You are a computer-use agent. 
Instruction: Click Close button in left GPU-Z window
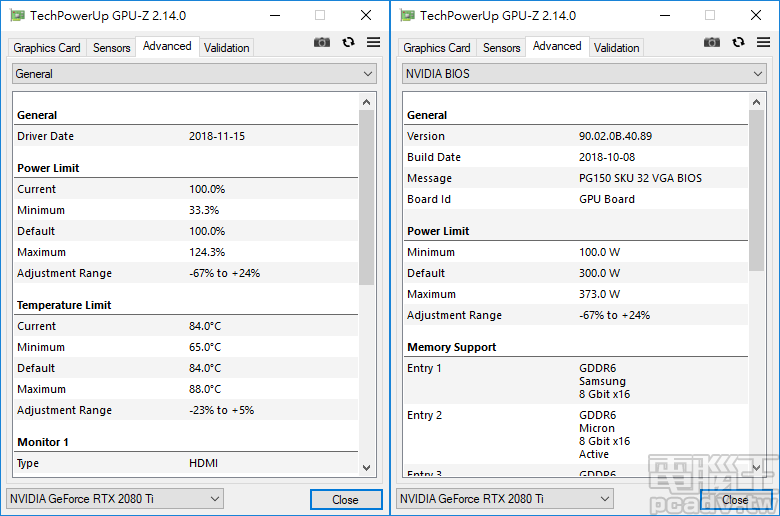346,500
